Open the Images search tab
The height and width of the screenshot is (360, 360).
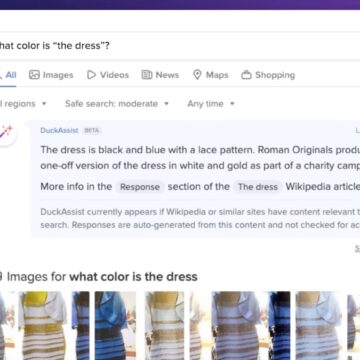coord(51,75)
